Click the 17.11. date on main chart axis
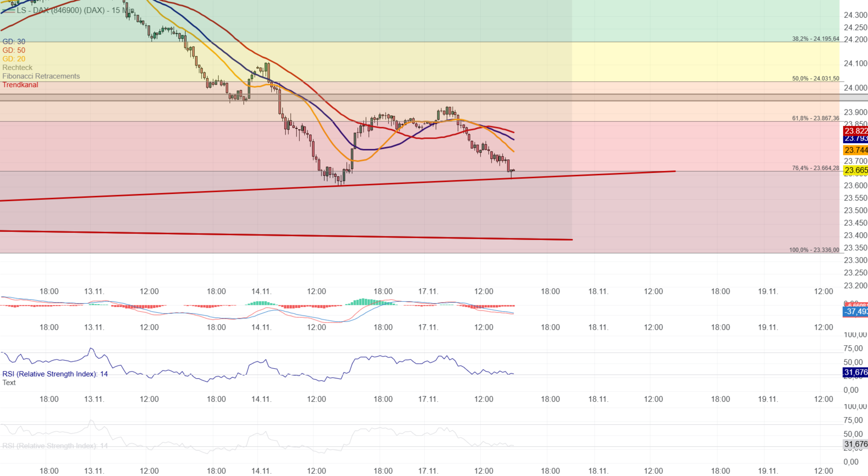Image resolution: width=868 pixels, height=476 pixels. click(428, 292)
